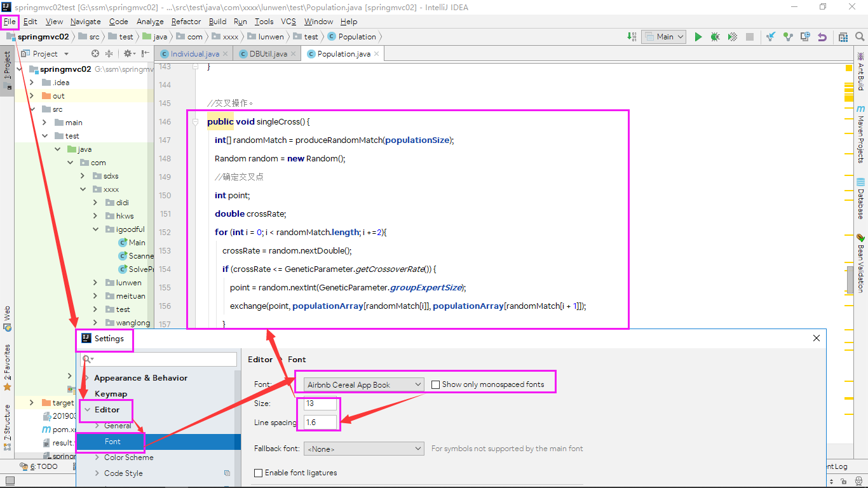Open the Navigate menu

click(x=85, y=22)
